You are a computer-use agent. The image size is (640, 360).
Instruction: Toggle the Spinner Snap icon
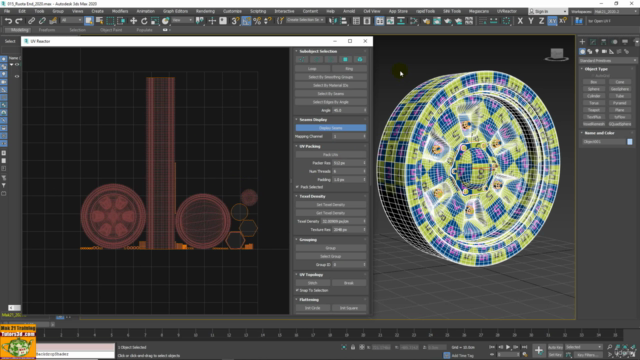pyautogui.click(x=268, y=20)
